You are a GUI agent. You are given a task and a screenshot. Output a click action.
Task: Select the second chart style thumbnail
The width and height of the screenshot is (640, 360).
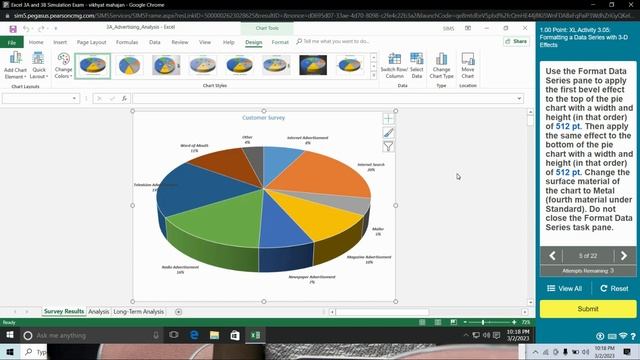(129, 65)
